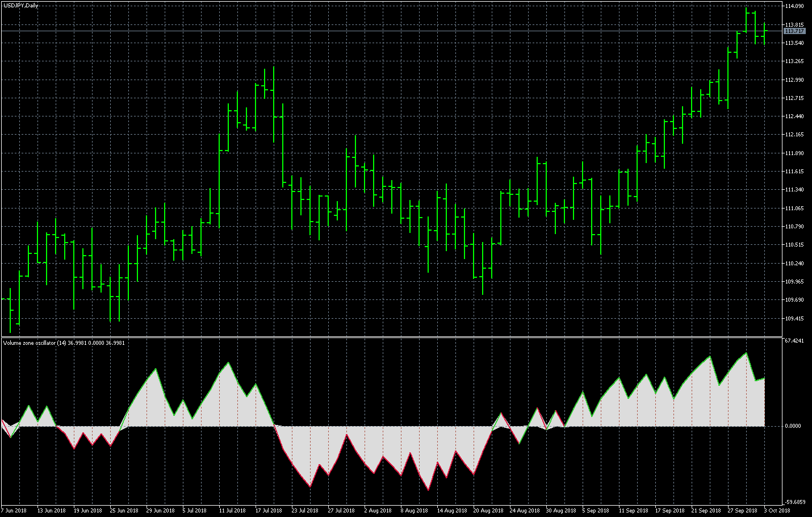
Task: Click the 11 Jul 2018 date label
Action: [232, 510]
